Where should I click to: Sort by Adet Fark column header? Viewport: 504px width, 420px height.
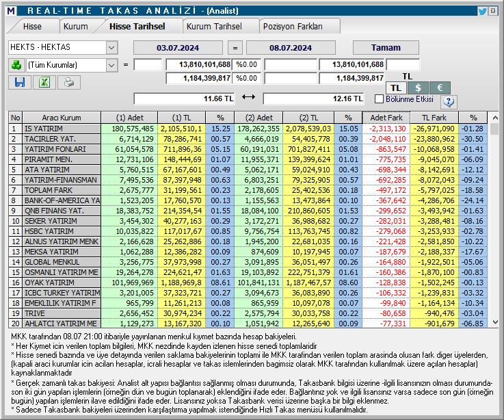point(386,118)
